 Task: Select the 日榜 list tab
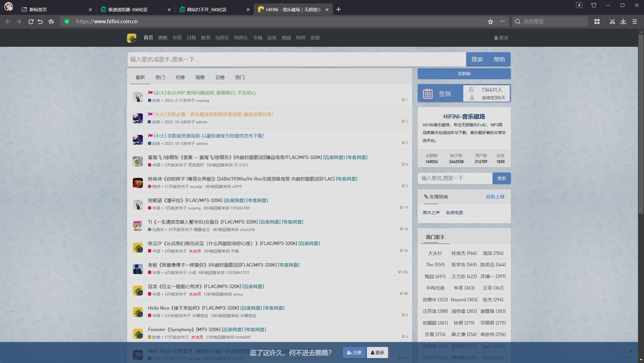pyautogui.click(x=220, y=77)
